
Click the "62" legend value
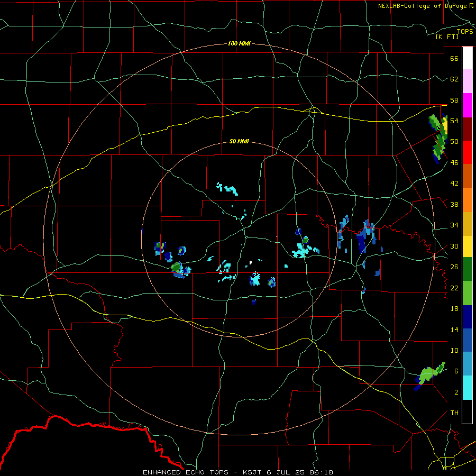454,79
